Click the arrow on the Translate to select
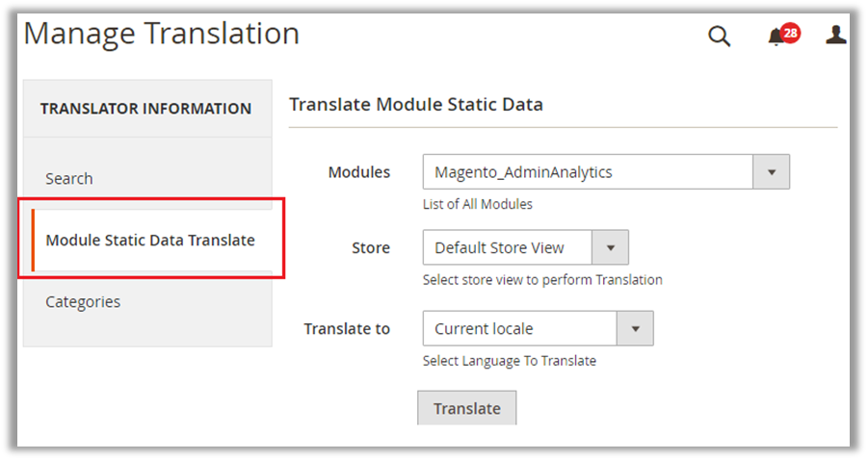 point(635,328)
